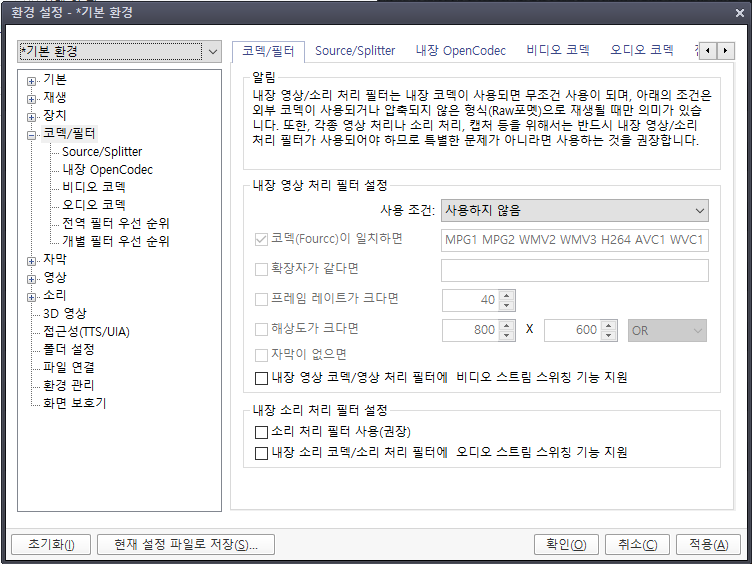The image size is (752, 564).
Task: Decrease the frame rate value 40
Action: 506,306
